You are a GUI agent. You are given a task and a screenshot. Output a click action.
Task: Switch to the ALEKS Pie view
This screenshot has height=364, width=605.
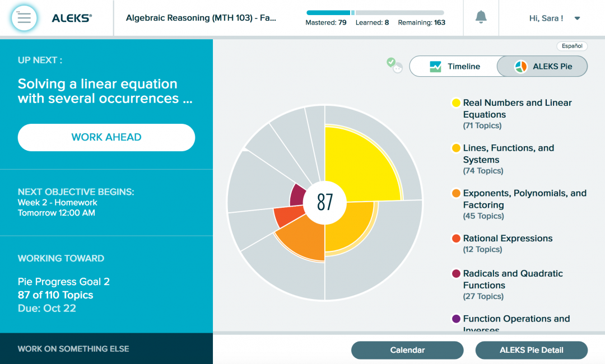(x=542, y=66)
